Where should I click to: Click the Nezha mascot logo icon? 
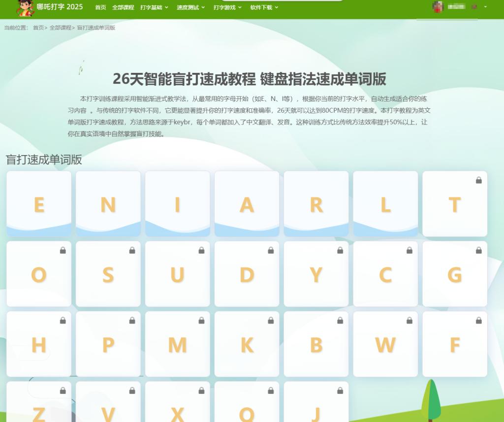point(25,8)
